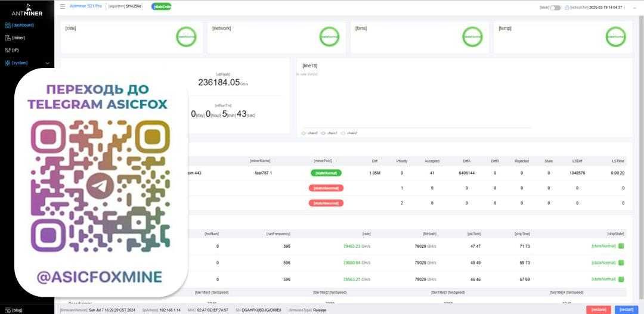Click the [temp] status circle indicator
Screen dimensions: 644x314
pos(615,36)
